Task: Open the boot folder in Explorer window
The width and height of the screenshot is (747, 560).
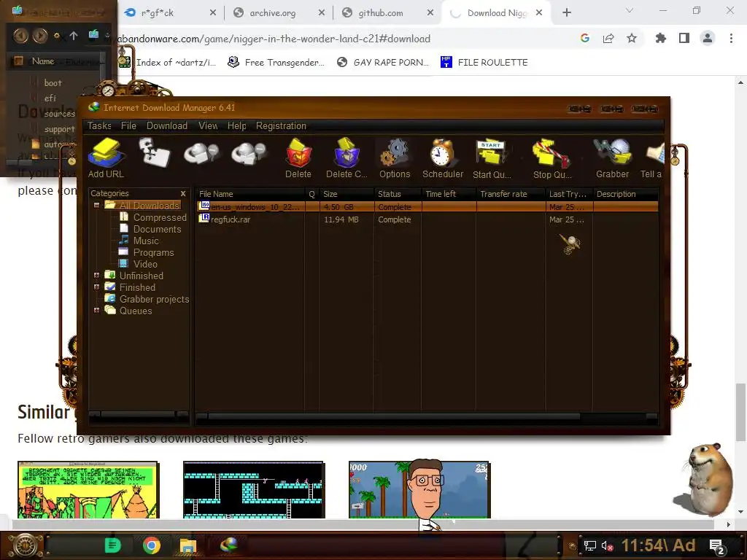Action: [x=53, y=83]
